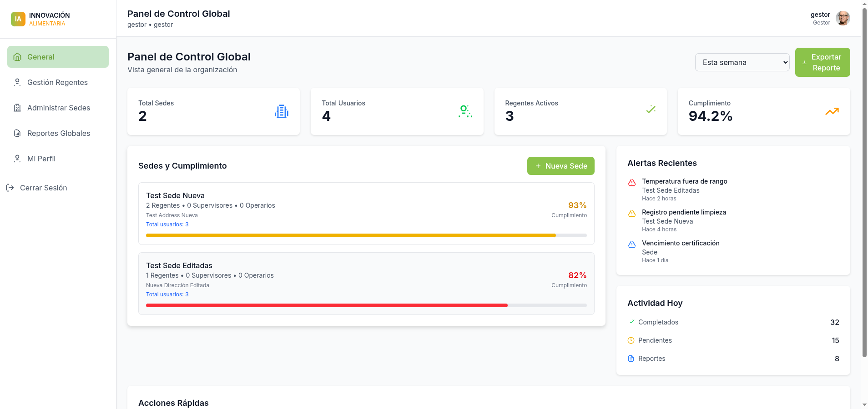Screen dimensions: 868x409
Task: Click the yellow warning icon for limpieza alert
Action: tap(632, 214)
